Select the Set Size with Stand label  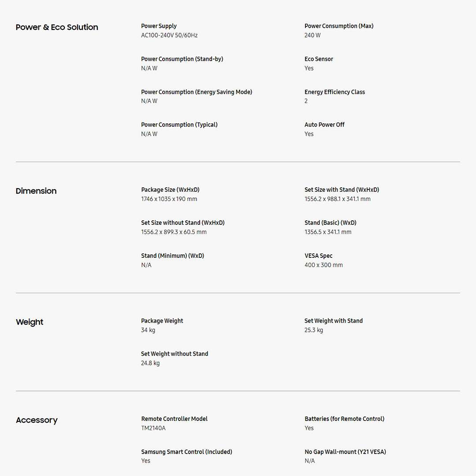click(342, 190)
